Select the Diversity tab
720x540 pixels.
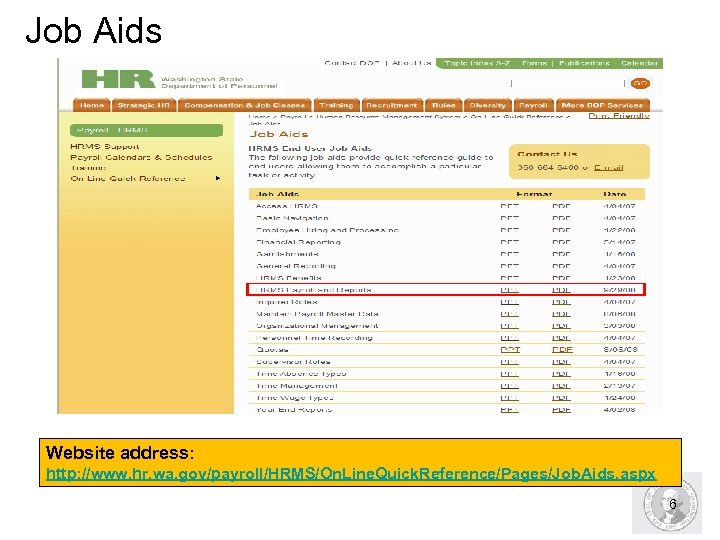coord(488,105)
